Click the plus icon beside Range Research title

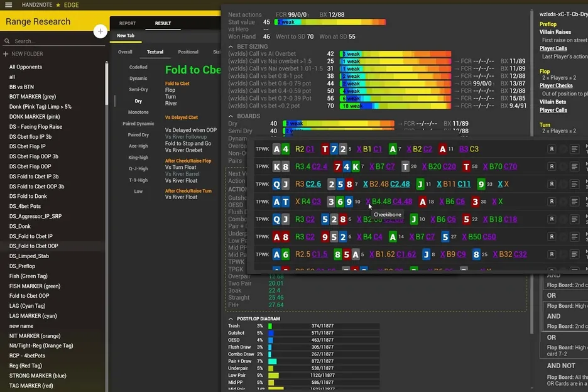pyautogui.click(x=101, y=30)
